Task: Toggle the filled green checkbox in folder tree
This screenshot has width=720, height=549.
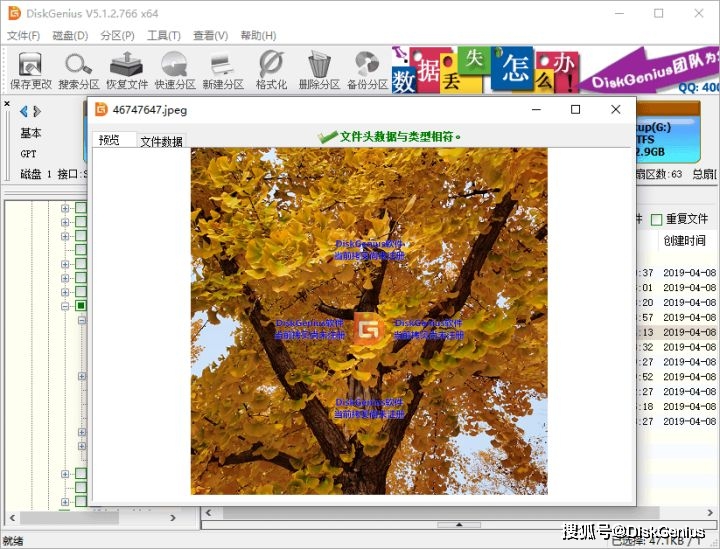Action: click(x=81, y=306)
